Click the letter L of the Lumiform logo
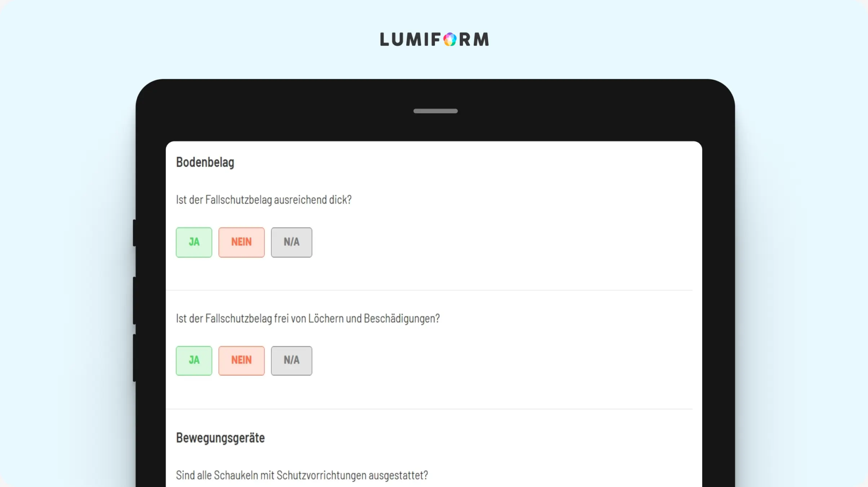 [x=385, y=39]
